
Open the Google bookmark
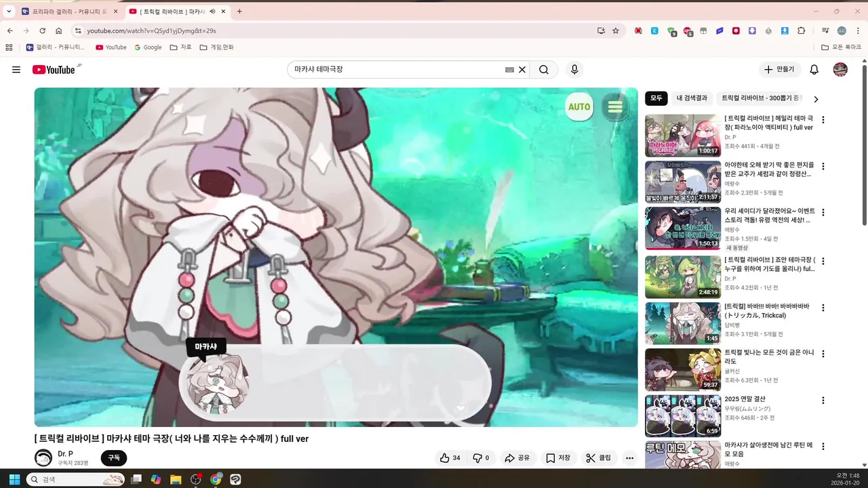(x=148, y=47)
